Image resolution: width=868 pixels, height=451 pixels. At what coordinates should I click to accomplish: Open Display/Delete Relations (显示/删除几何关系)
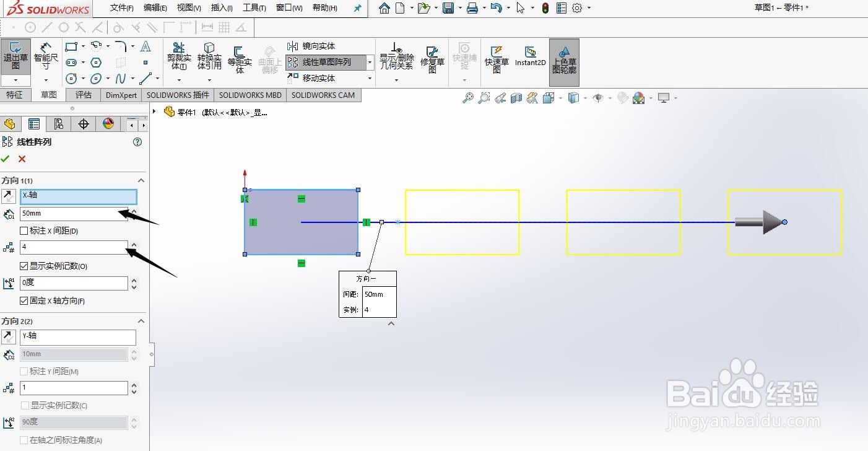click(397, 57)
